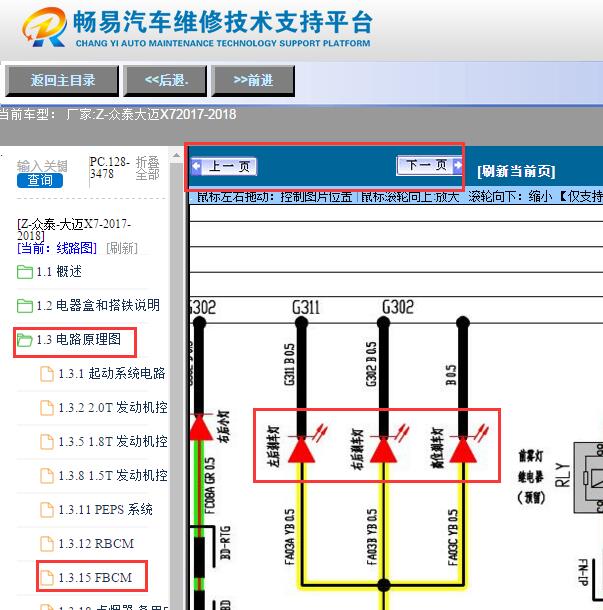This screenshot has height=610, width=603.
Task: Click the 返回主目录 button
Action: (x=62, y=81)
